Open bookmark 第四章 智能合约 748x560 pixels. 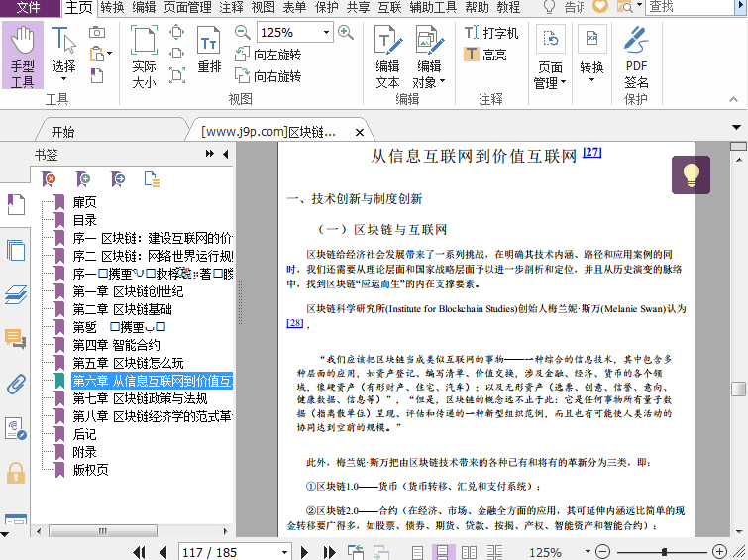pyautogui.click(x=116, y=345)
